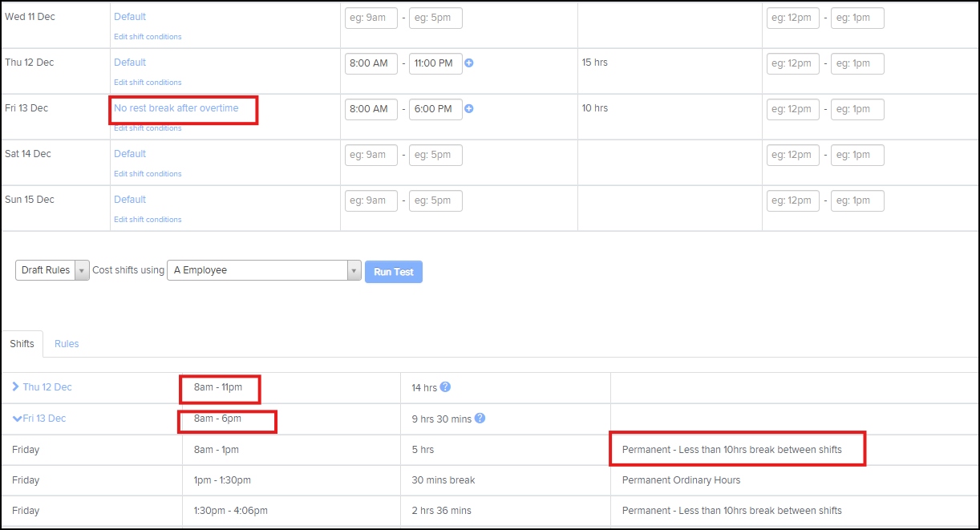Click Saturday shift start time field
The width and height of the screenshot is (980, 530).
coord(371,155)
